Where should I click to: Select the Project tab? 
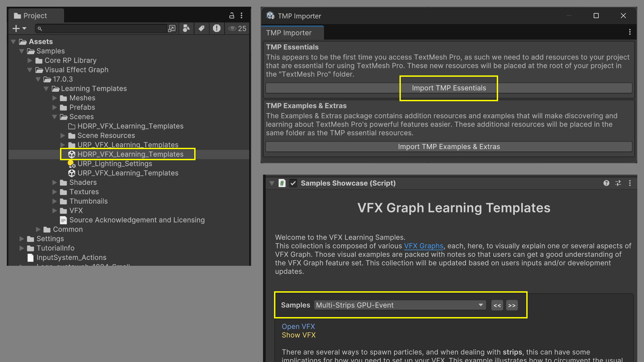pos(35,16)
